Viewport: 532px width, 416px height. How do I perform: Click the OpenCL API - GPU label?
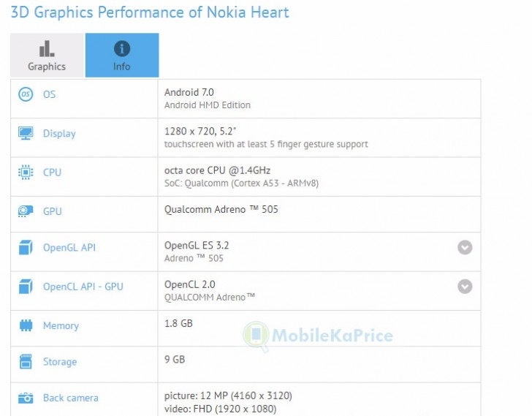83,287
